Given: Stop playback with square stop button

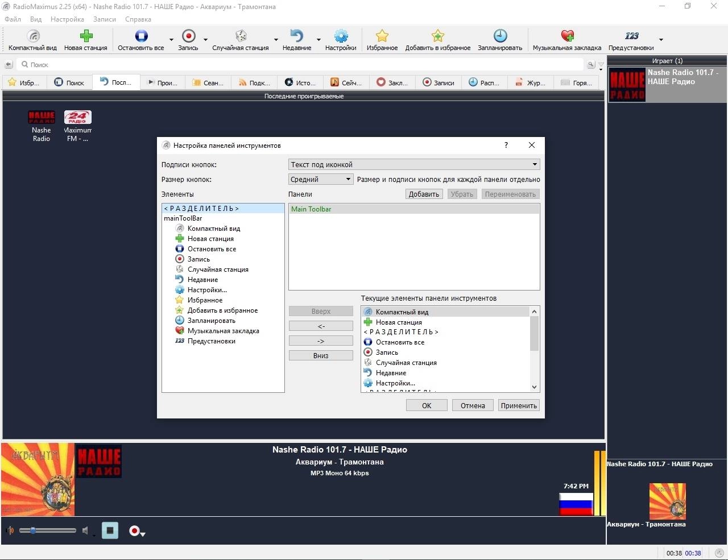Looking at the screenshot, I should (110, 530).
